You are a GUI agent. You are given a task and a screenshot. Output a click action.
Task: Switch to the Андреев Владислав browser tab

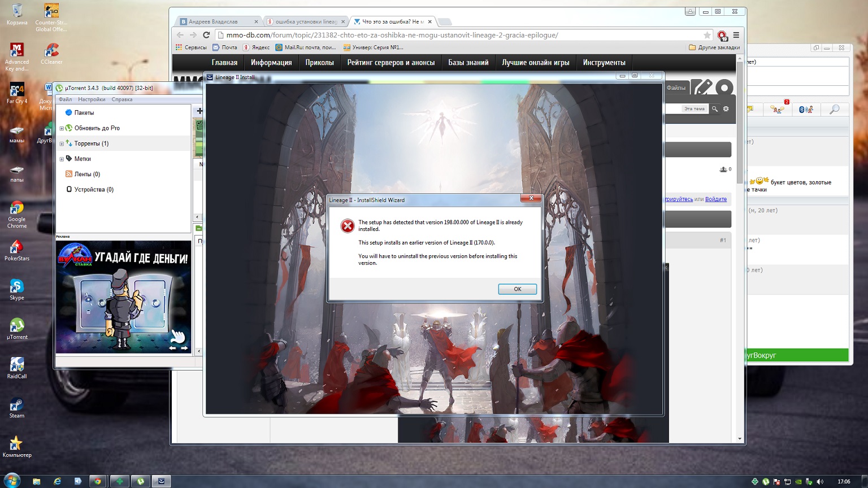pyautogui.click(x=214, y=21)
